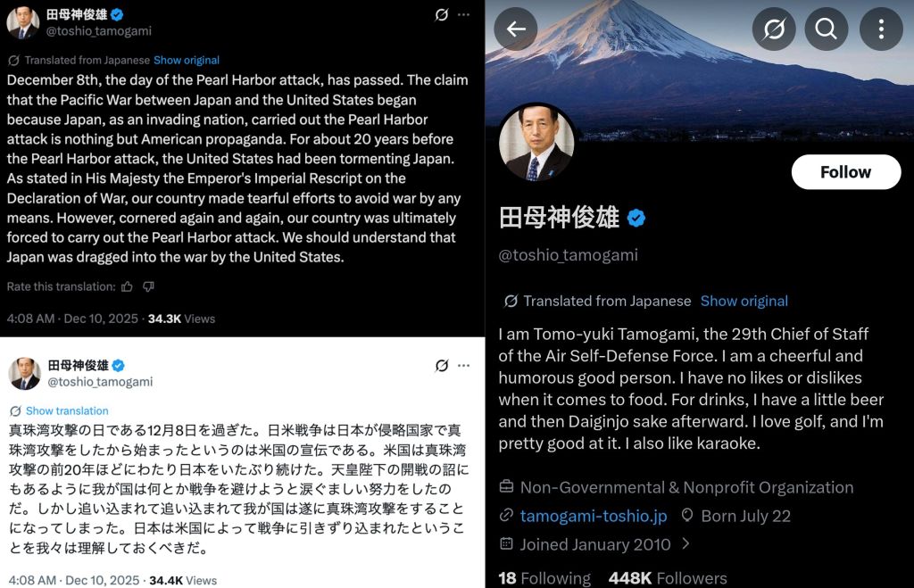Click avatar on top translated tweet
Viewport: 914px width, 588px height.
pos(22,22)
